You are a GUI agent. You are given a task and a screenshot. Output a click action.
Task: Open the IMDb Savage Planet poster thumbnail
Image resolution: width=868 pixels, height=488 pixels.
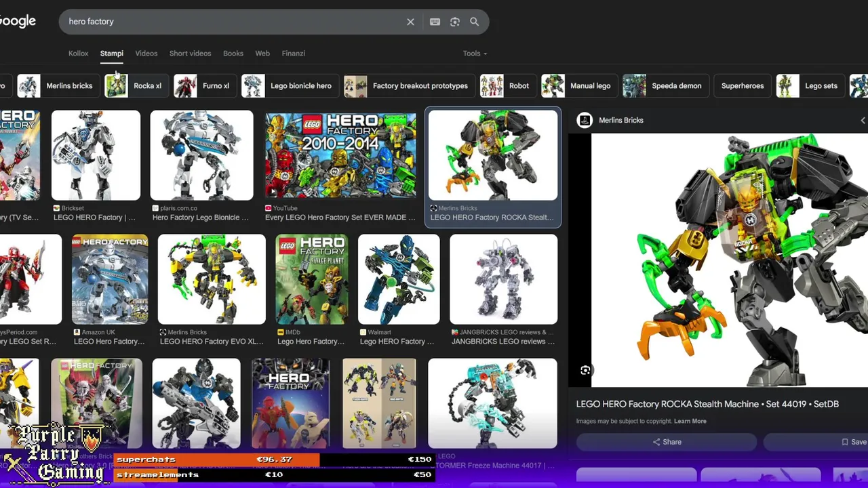click(x=312, y=279)
